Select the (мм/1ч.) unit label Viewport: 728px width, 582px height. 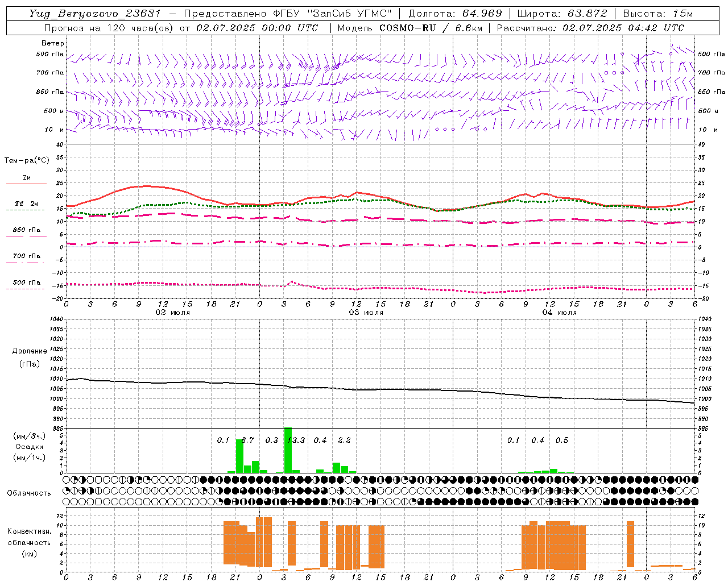point(30,458)
